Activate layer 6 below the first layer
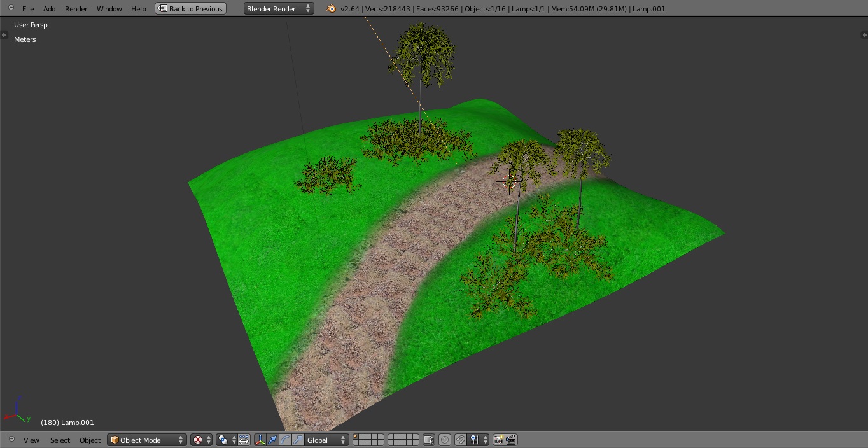Viewport: 868px width, 448px height. [356, 442]
